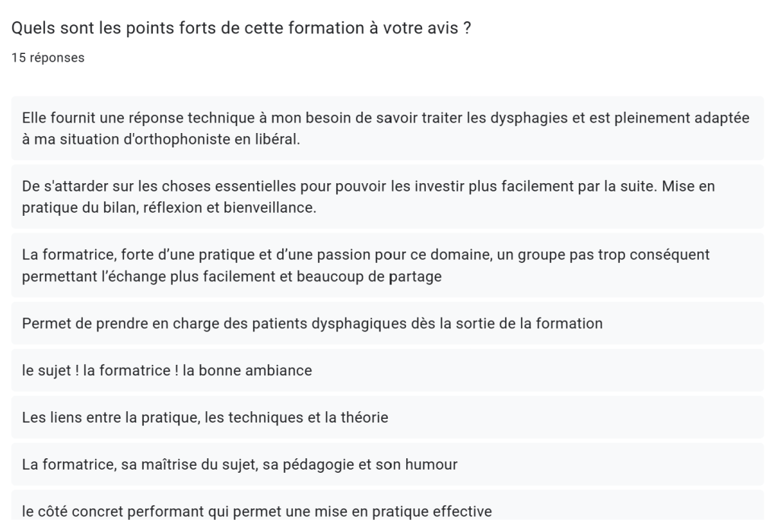Click the "15 réponses" count label
The image size is (778, 532).
click(x=48, y=58)
